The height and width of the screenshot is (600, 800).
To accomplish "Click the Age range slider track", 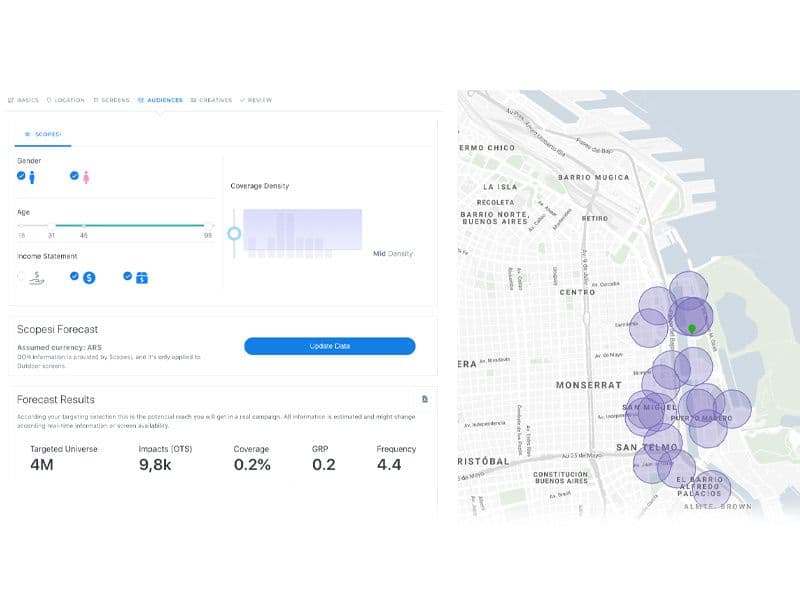I will coord(130,226).
